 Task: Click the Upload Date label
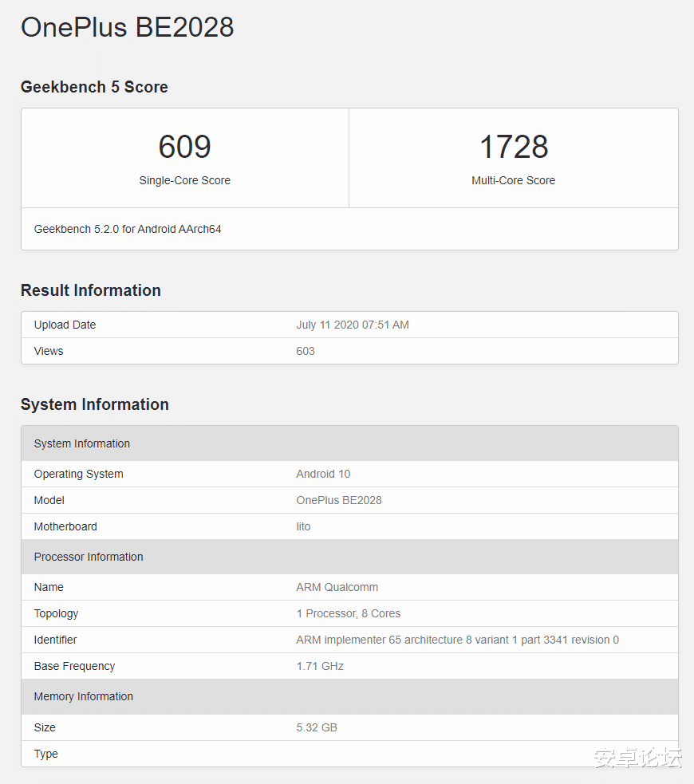click(x=65, y=325)
